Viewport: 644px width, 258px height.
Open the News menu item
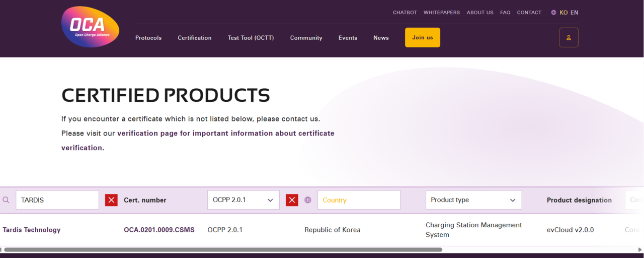pos(381,38)
